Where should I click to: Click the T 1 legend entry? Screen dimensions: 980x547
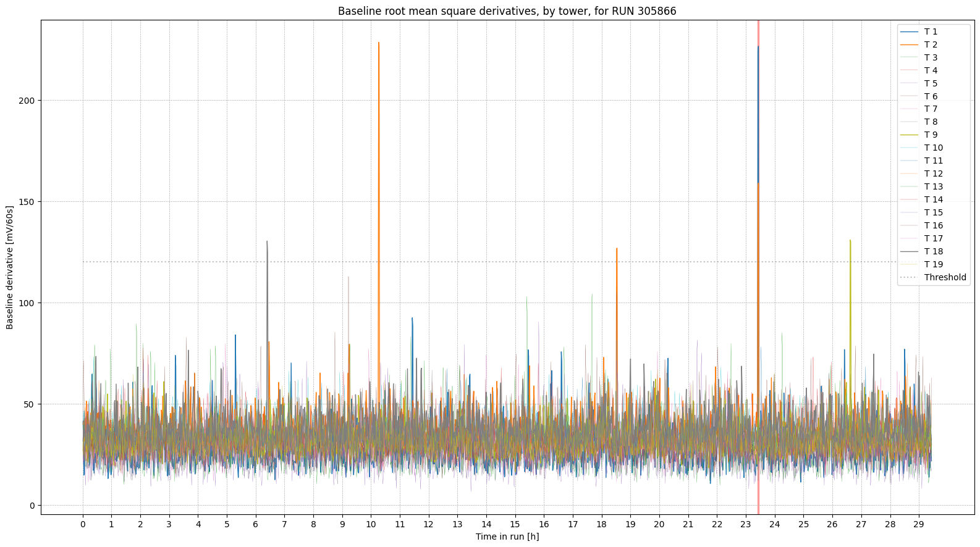pos(930,31)
